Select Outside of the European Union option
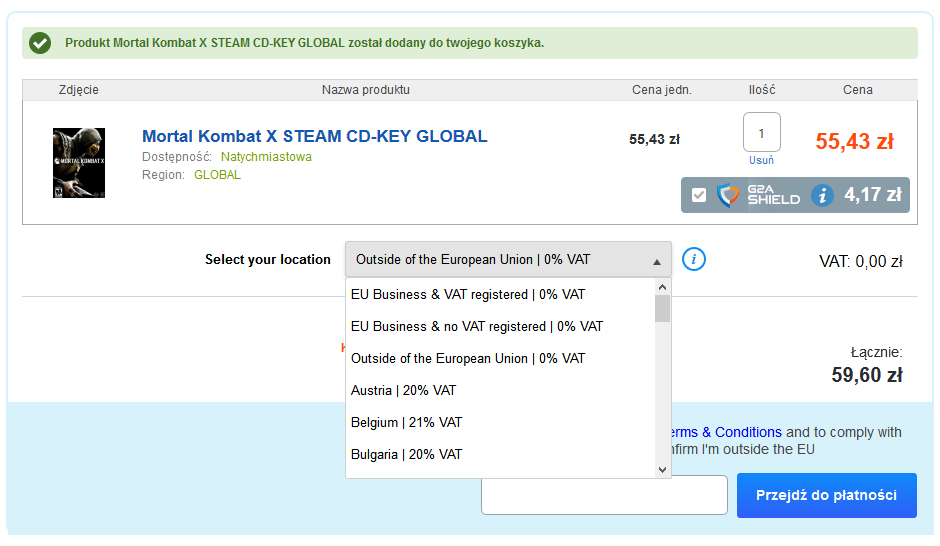This screenshot has height=546, width=940. coord(468,359)
